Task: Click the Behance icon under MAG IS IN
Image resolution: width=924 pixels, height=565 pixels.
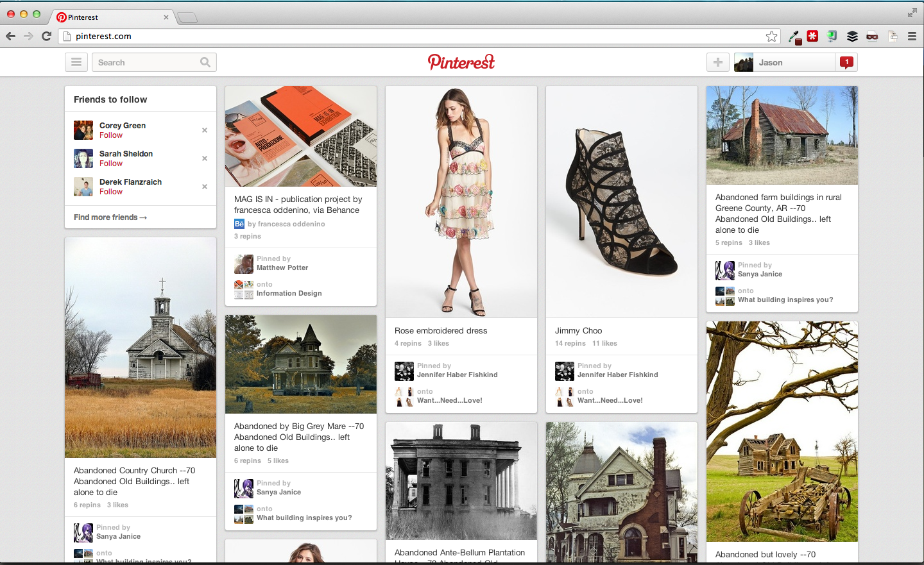Action: pos(239,224)
